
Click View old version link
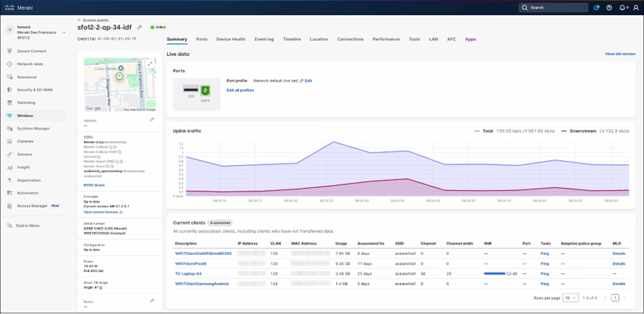pyautogui.click(x=620, y=54)
